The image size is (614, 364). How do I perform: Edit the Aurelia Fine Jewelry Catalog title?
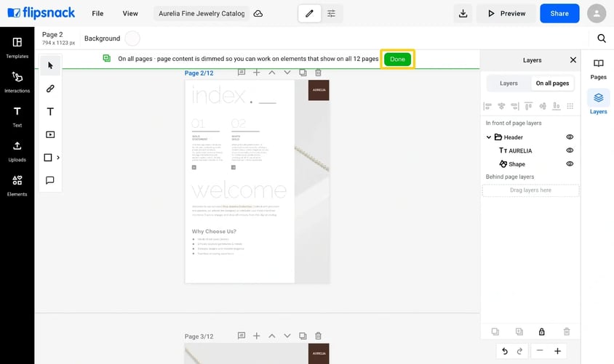[202, 14]
